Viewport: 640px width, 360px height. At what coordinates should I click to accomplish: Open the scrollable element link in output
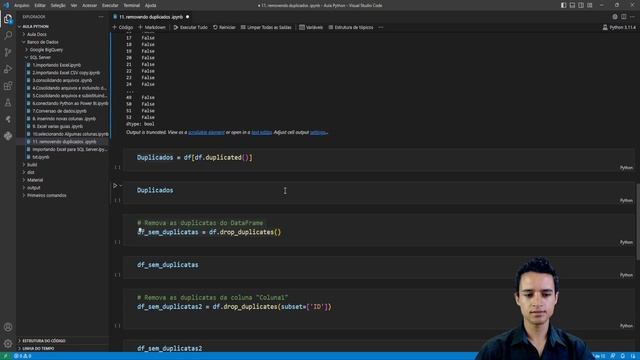(x=206, y=132)
